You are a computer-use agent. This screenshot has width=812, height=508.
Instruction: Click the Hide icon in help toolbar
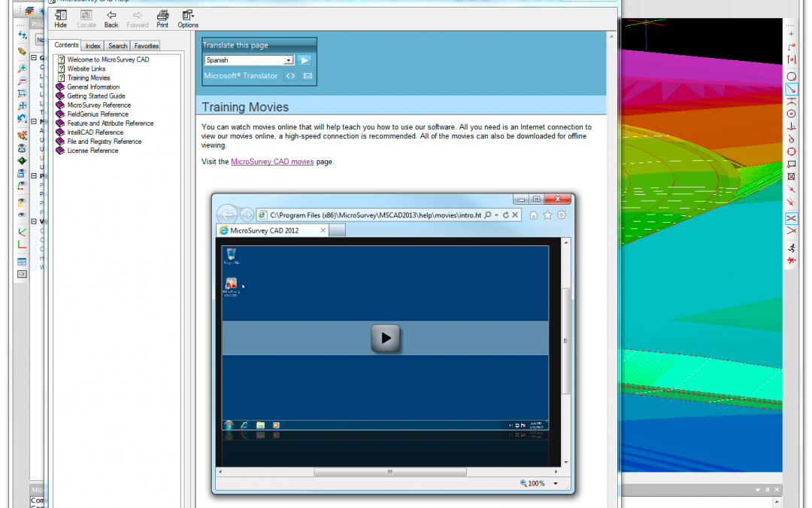tap(61, 18)
